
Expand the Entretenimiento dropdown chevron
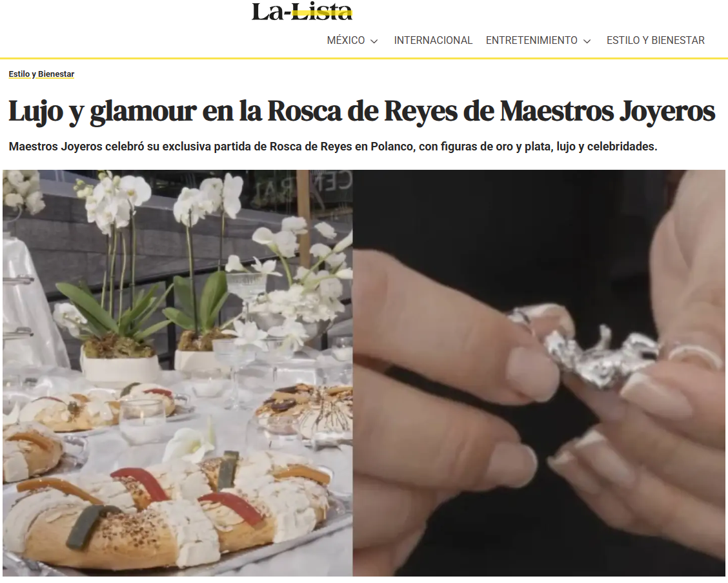coord(587,41)
